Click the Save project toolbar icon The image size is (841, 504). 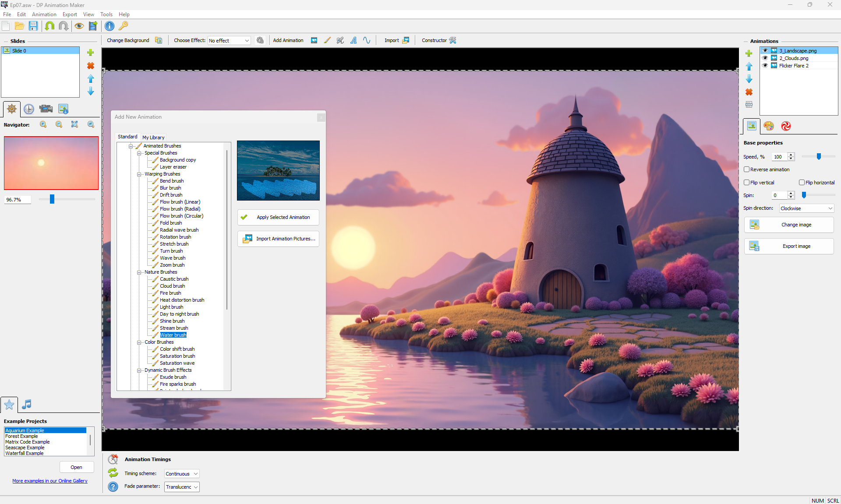click(x=33, y=26)
